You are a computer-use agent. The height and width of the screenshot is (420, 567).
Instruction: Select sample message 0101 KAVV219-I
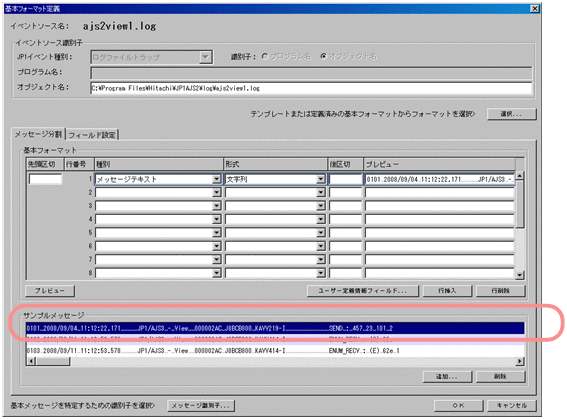275,328
